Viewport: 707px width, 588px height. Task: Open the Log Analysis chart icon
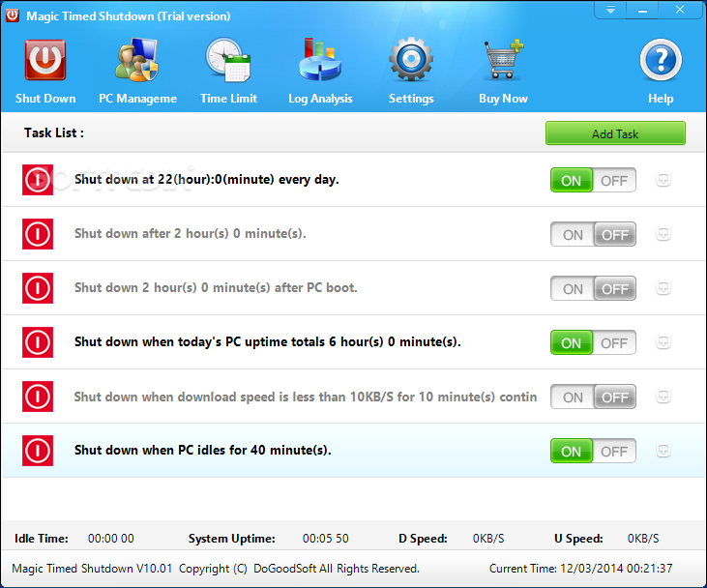320,60
